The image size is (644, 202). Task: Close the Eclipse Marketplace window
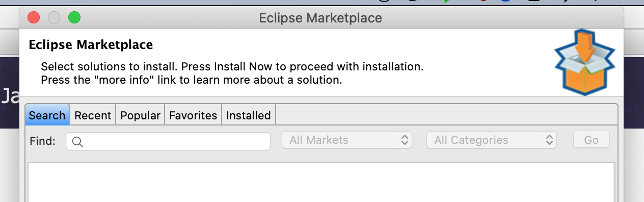click(x=34, y=18)
